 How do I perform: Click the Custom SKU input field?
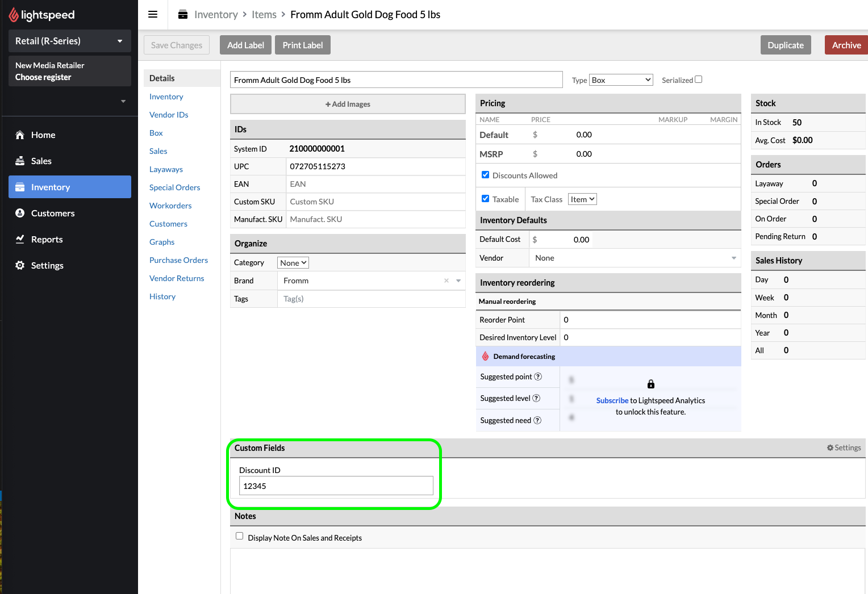point(375,202)
